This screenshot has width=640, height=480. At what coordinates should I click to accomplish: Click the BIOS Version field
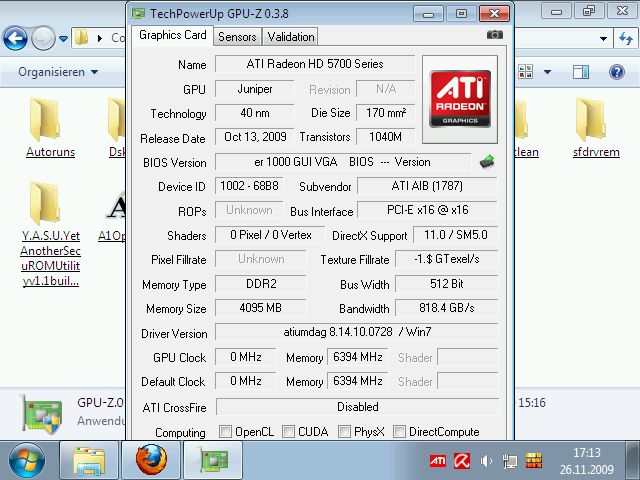pyautogui.click(x=342, y=162)
